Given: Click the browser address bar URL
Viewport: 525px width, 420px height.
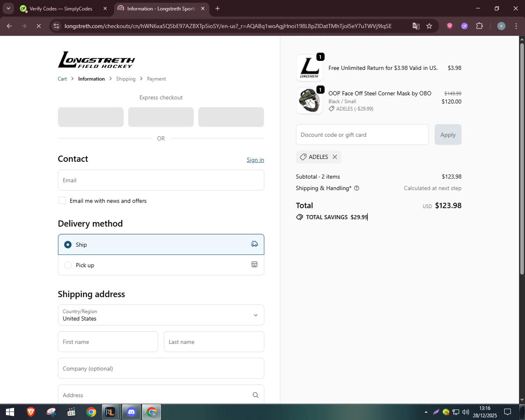Looking at the screenshot, I should coord(228,26).
